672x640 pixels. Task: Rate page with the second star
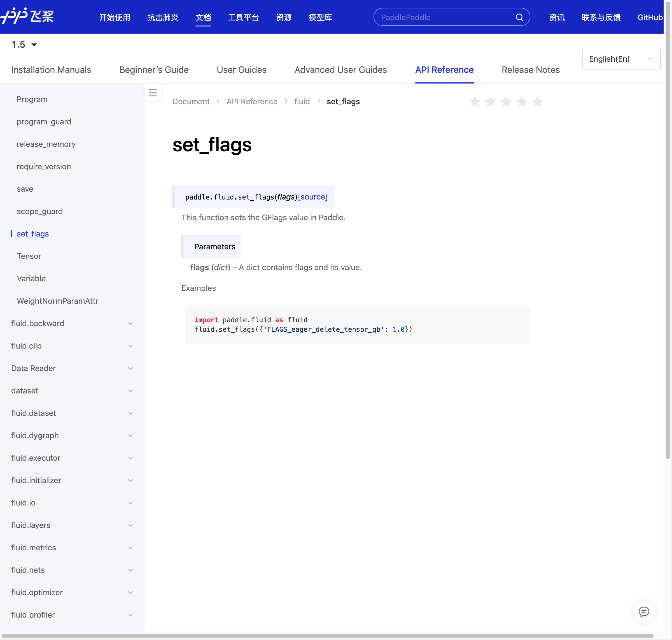coord(490,102)
